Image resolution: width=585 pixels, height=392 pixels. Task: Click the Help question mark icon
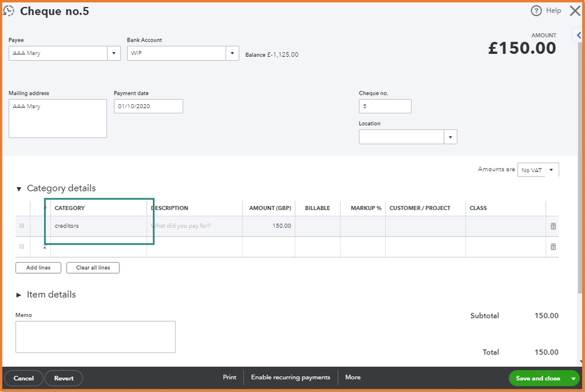pos(536,11)
